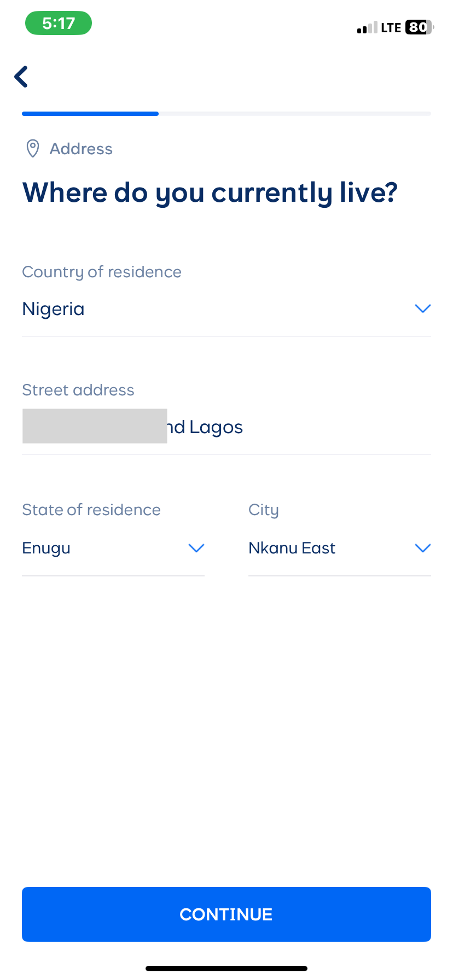This screenshot has width=453, height=980.
Task: Tap the Address section label
Action: coord(81,149)
